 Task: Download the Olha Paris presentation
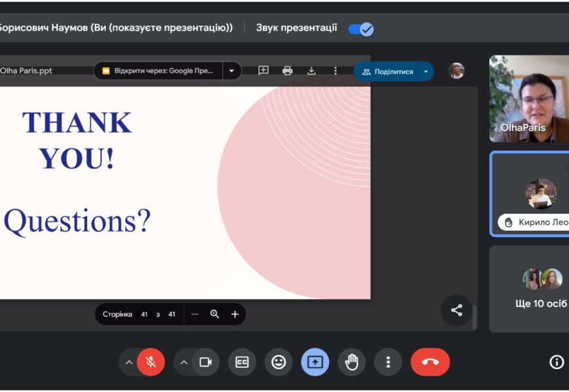(x=311, y=71)
